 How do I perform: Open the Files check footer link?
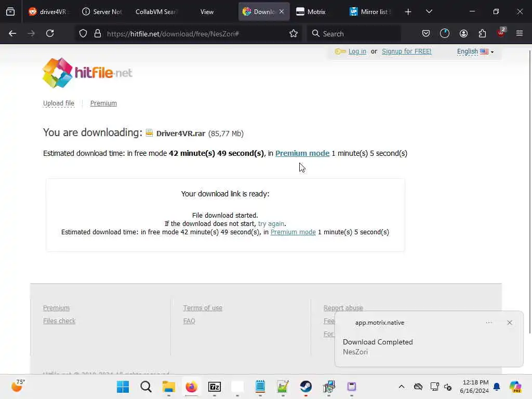pyautogui.click(x=59, y=321)
